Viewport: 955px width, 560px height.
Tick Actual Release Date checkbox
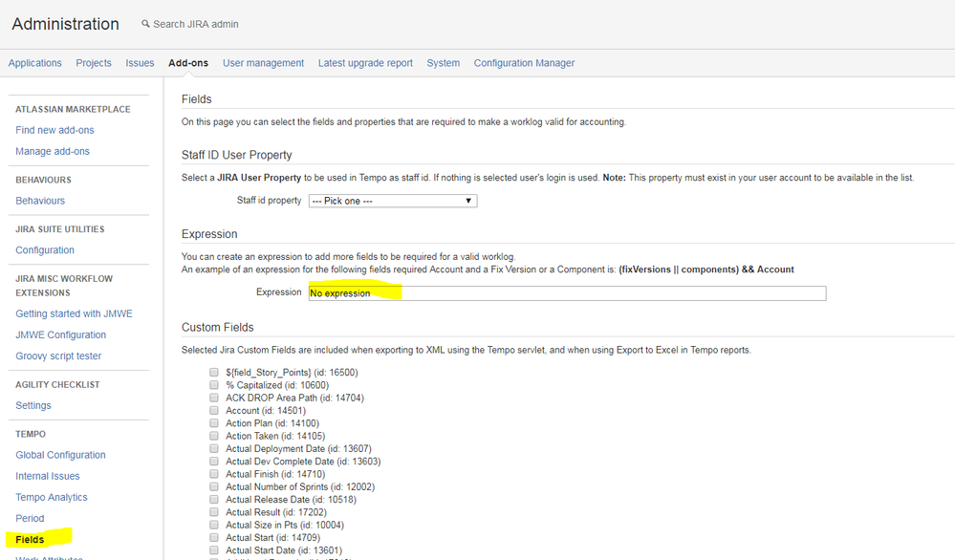click(x=214, y=500)
